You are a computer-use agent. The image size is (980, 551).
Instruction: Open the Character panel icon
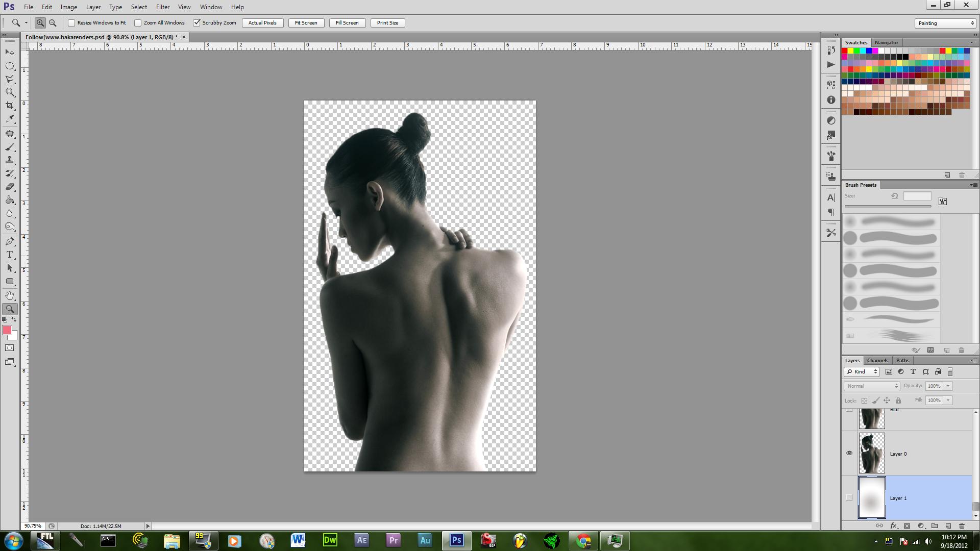831,197
